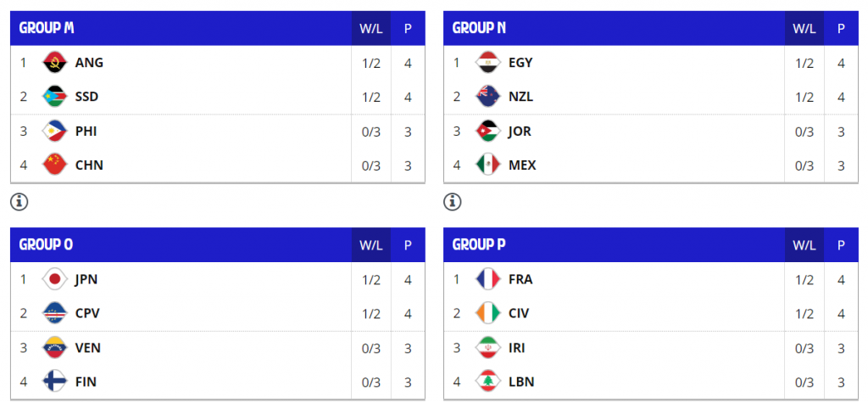Click the South Sudan flag icon
The height and width of the screenshot is (403, 868).
pos(55,97)
